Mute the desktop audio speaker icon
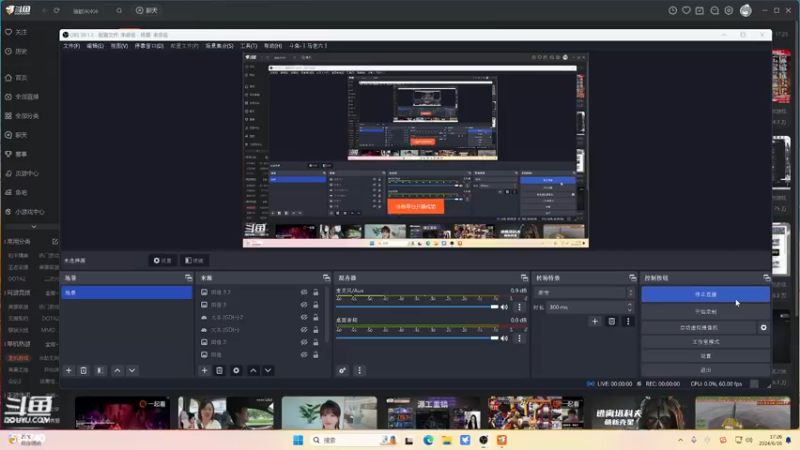800x450 pixels. click(x=505, y=338)
